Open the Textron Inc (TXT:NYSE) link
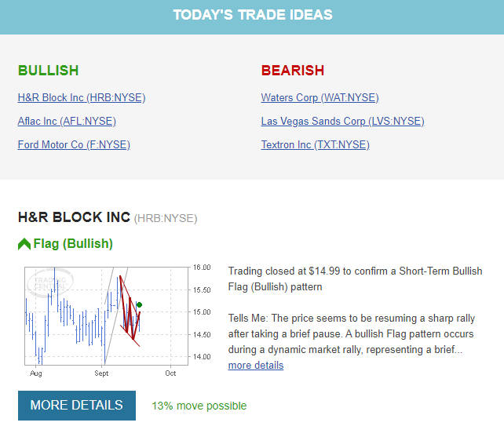This screenshot has height=437, width=504. click(316, 144)
